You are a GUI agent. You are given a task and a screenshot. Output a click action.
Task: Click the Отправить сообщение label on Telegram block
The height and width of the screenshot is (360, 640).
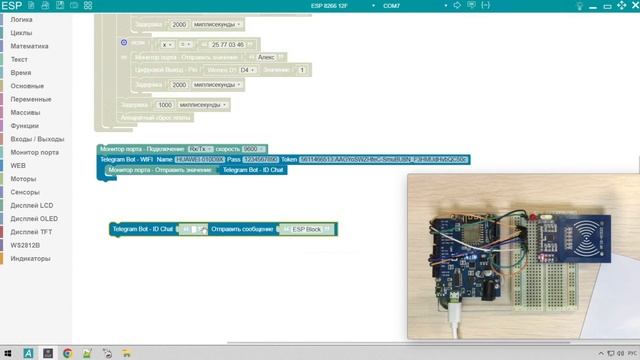242,229
